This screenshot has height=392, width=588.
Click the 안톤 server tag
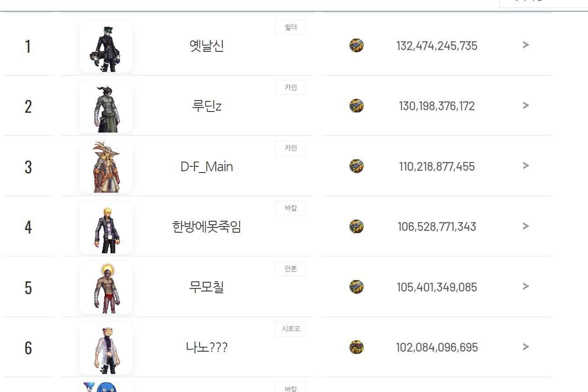pos(291,269)
